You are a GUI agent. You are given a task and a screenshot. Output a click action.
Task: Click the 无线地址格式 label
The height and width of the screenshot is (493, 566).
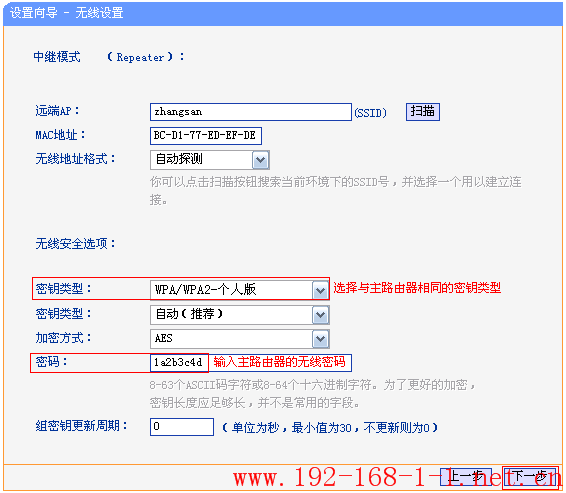[75, 159]
